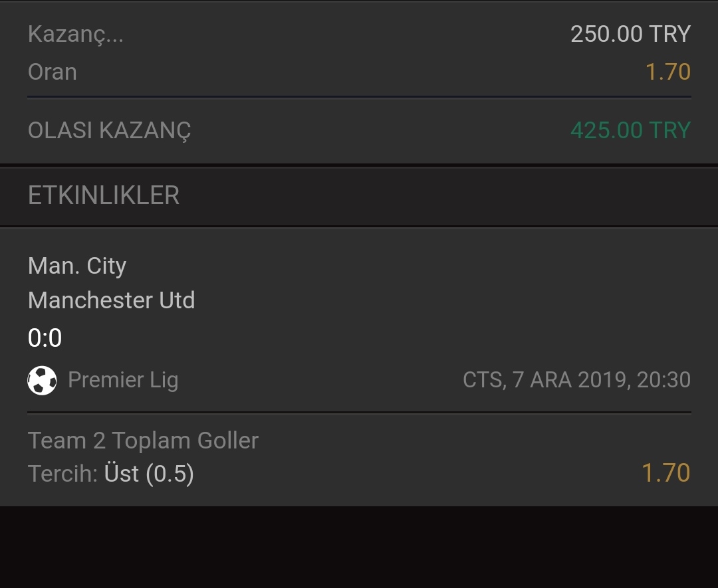Select the Manchester Utd team name
718x588 pixels.
[111, 300]
